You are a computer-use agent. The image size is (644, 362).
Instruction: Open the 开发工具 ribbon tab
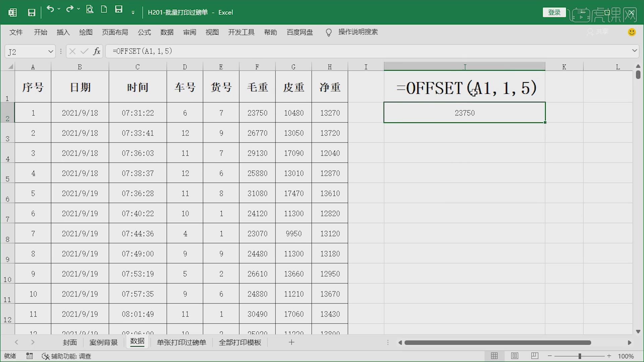click(241, 32)
